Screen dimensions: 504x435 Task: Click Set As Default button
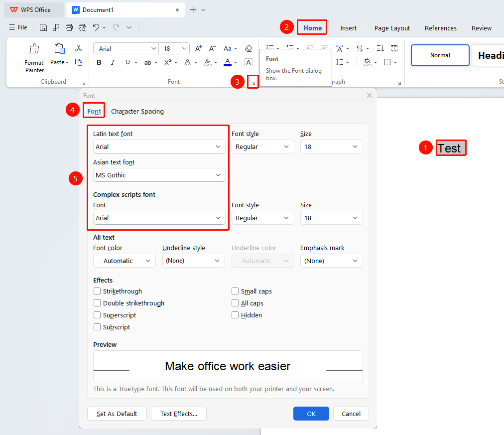click(x=117, y=414)
